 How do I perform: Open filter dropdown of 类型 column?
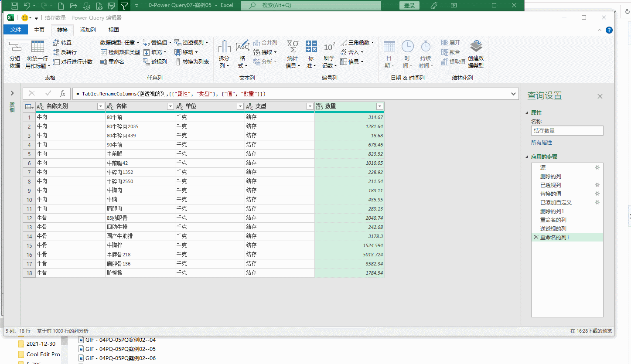pyautogui.click(x=310, y=106)
